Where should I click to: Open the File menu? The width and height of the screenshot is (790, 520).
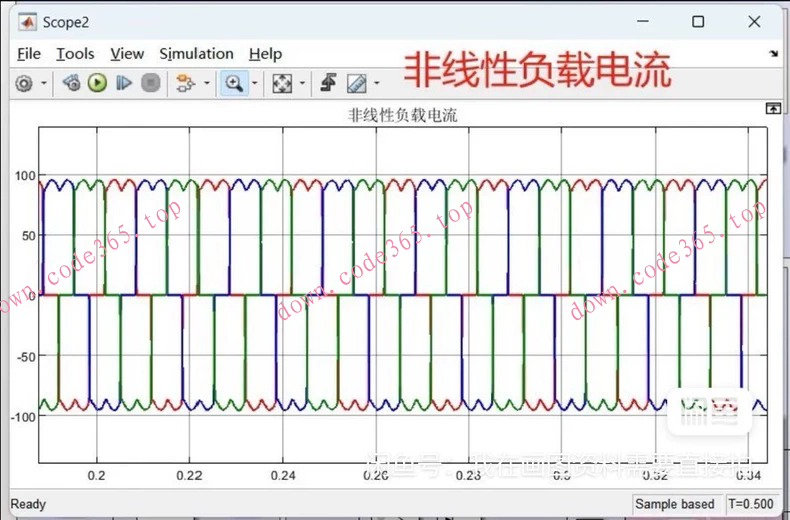(x=29, y=54)
